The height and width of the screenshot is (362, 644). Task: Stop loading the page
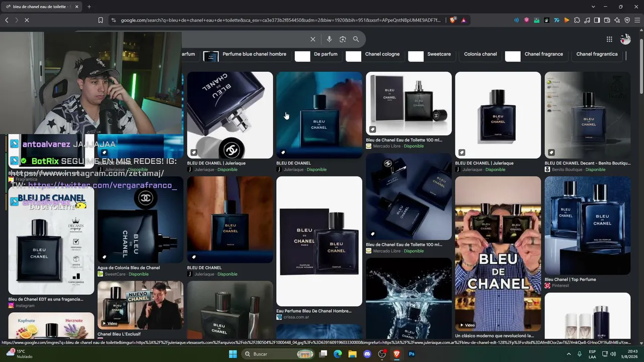tap(27, 20)
